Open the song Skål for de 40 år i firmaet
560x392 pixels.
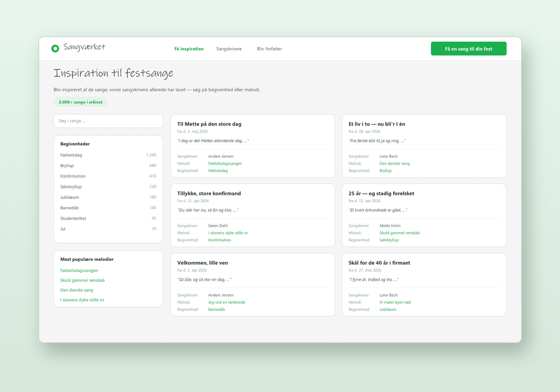pyautogui.click(x=379, y=263)
